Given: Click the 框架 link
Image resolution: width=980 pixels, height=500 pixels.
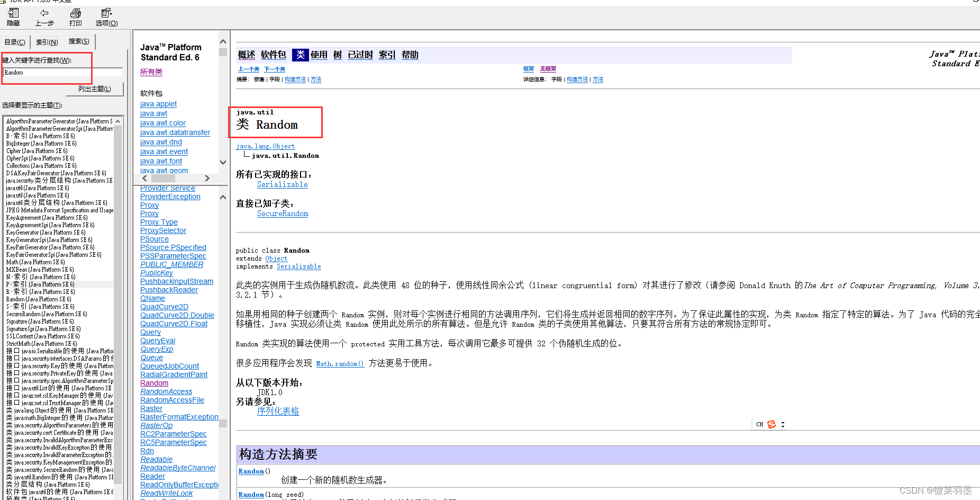Looking at the screenshot, I should [529, 69].
